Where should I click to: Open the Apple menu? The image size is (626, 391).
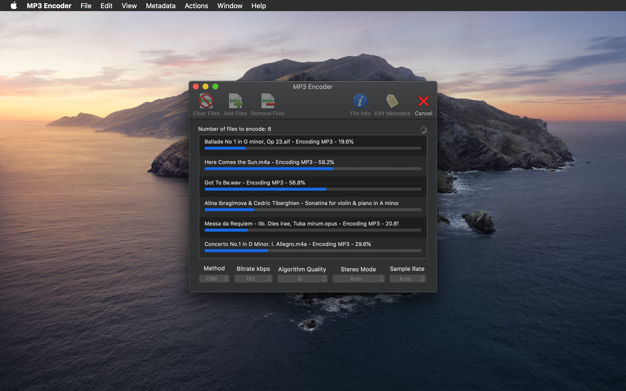tap(14, 6)
